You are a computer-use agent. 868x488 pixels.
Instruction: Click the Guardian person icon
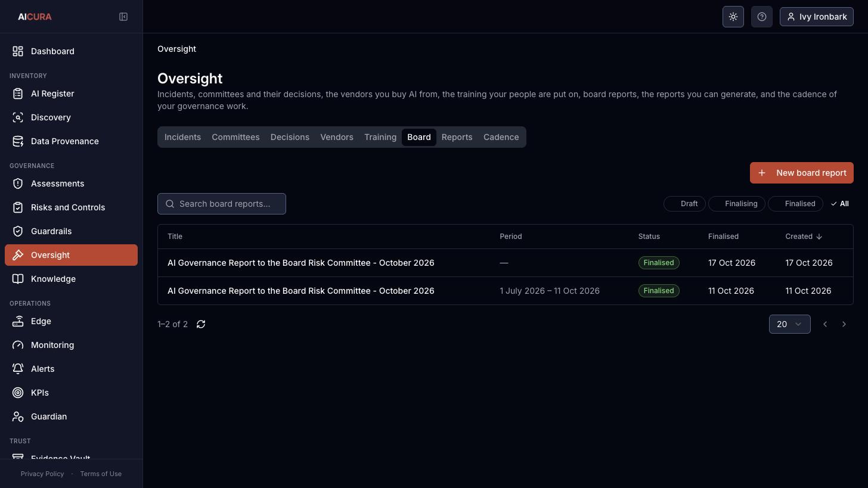coord(18,416)
